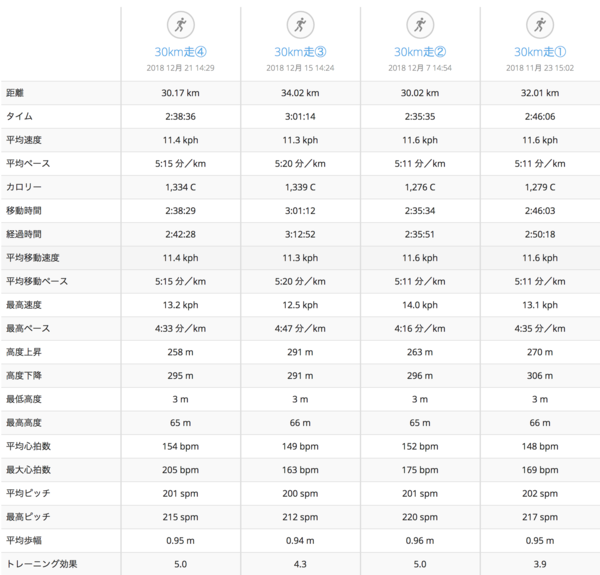Click the distance value 32.01 km
The image size is (600, 575).
(540, 93)
